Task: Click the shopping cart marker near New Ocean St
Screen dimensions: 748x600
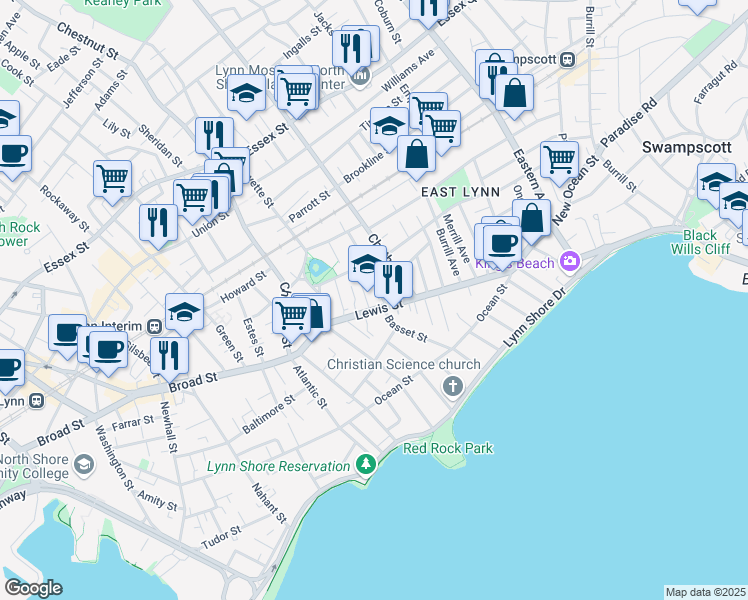Action: pyautogui.click(x=559, y=158)
